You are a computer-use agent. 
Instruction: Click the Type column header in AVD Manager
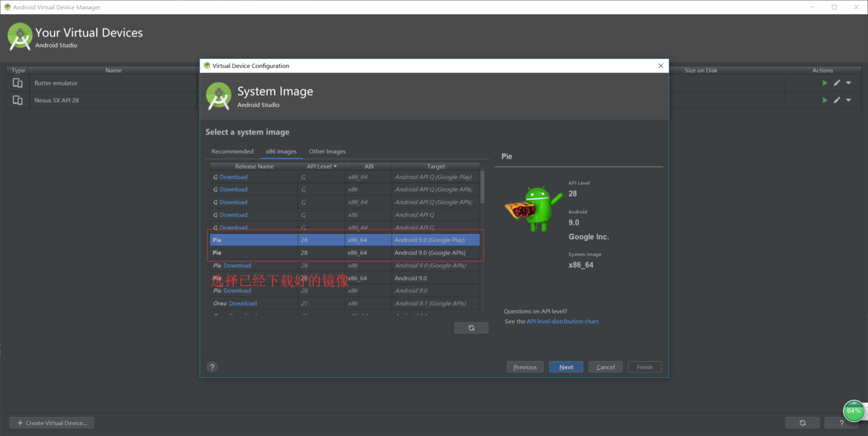tap(18, 70)
